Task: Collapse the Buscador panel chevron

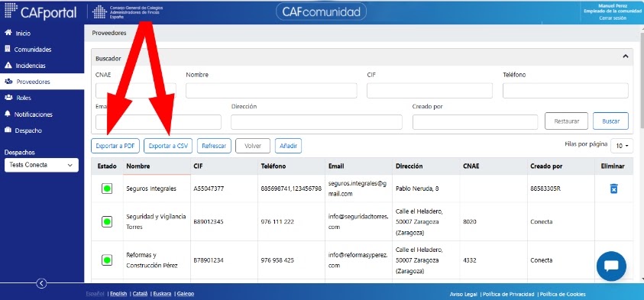Action: pos(626,56)
